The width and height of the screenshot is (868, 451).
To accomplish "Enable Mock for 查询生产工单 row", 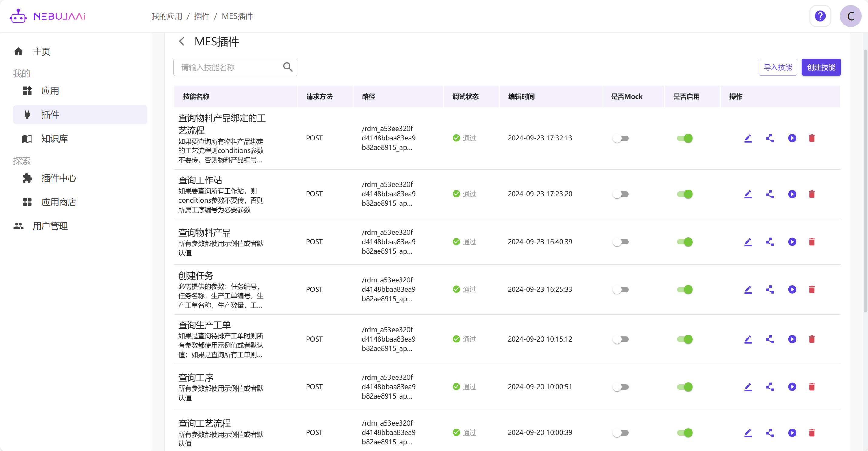I will pos(621,339).
